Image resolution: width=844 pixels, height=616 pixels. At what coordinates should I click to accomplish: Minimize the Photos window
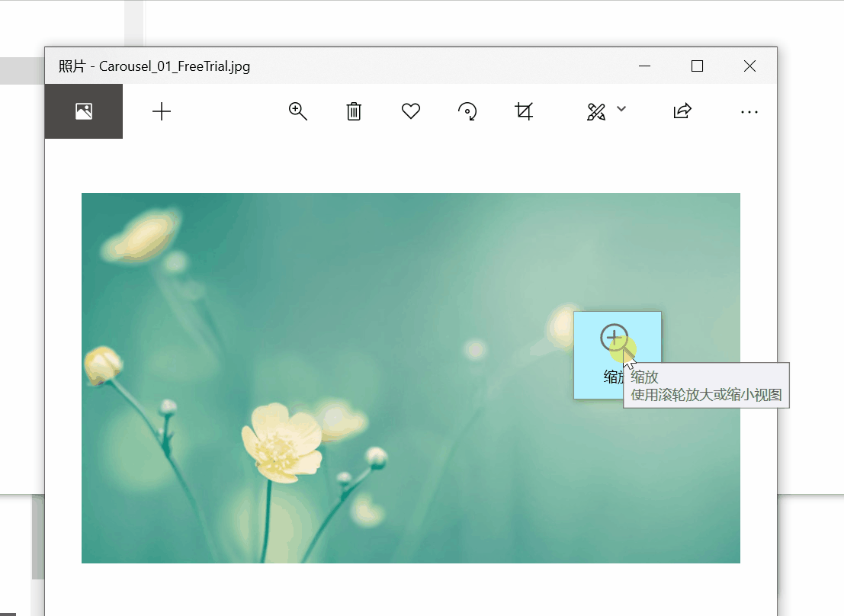point(645,66)
